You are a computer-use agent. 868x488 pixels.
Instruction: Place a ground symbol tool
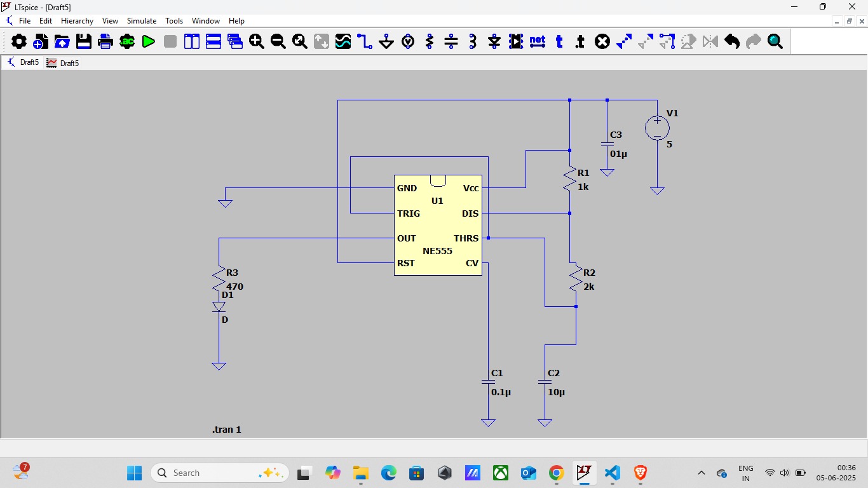coord(386,42)
